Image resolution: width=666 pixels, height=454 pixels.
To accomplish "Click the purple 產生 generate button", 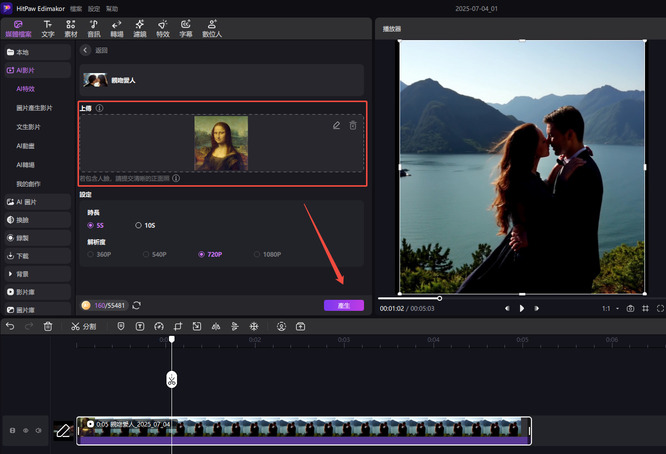I will coord(343,305).
